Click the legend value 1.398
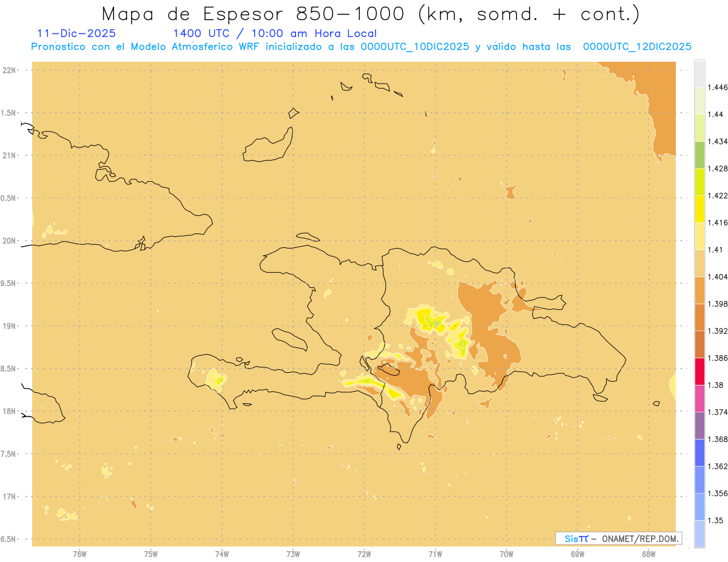Viewport: 728px width, 562px height. (x=718, y=304)
